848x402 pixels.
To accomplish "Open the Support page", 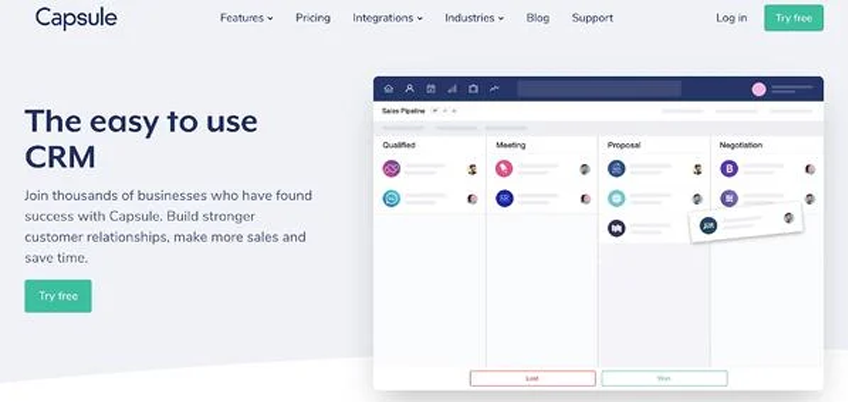I will [592, 18].
